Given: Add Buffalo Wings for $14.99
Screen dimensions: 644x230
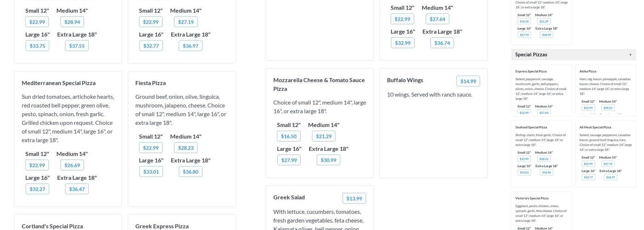Looking at the screenshot, I should click(468, 81).
